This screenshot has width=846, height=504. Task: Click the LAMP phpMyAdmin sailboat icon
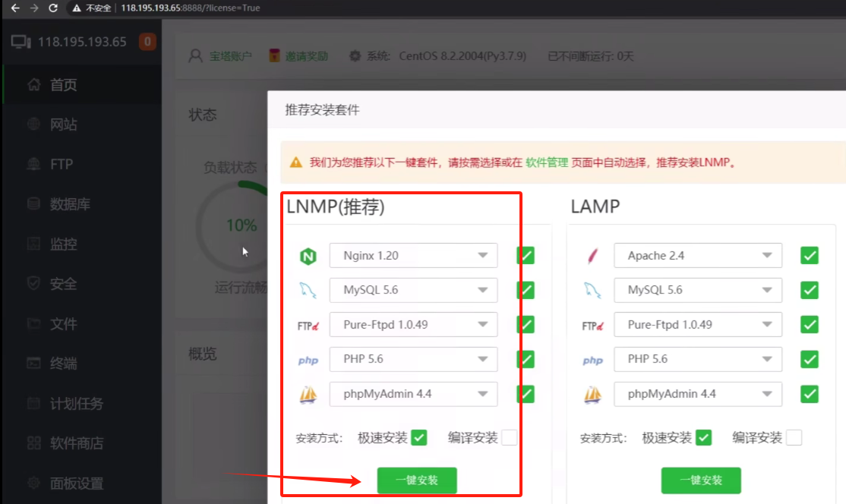pyautogui.click(x=592, y=395)
